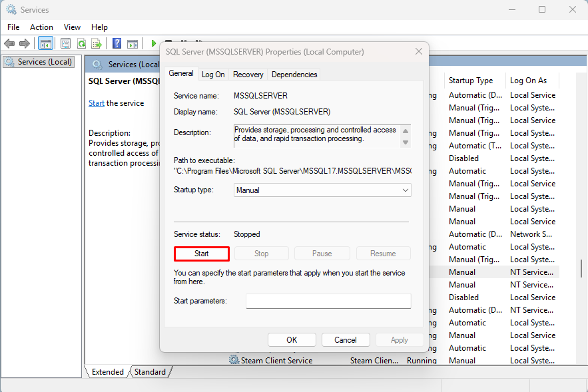Click the Start service button in dialog
Screen dimensions: 588x392
(201, 254)
